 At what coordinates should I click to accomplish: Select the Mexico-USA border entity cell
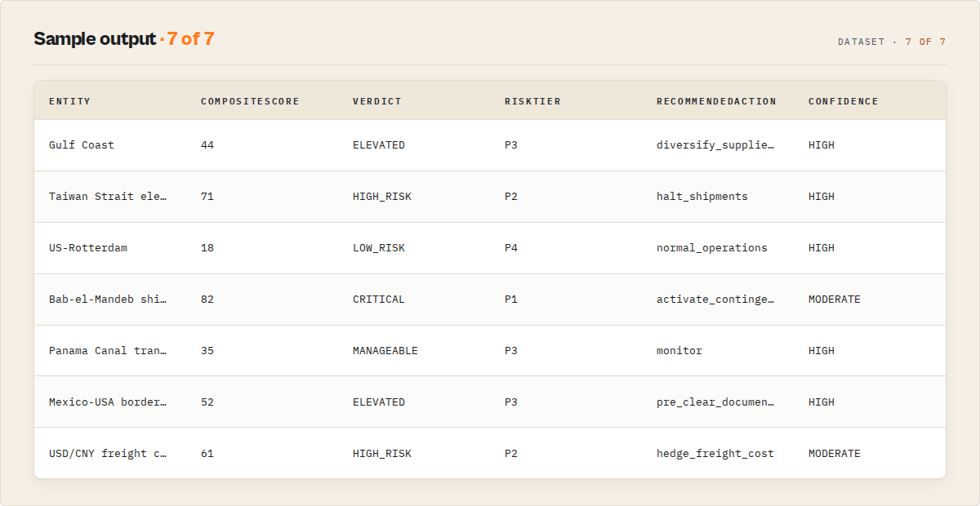[x=108, y=402]
